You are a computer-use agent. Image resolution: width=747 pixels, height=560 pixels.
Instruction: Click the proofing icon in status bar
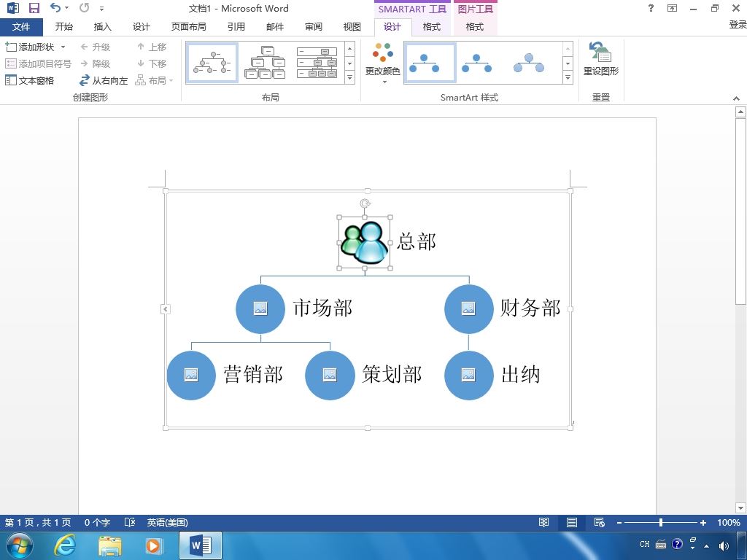click(x=130, y=522)
